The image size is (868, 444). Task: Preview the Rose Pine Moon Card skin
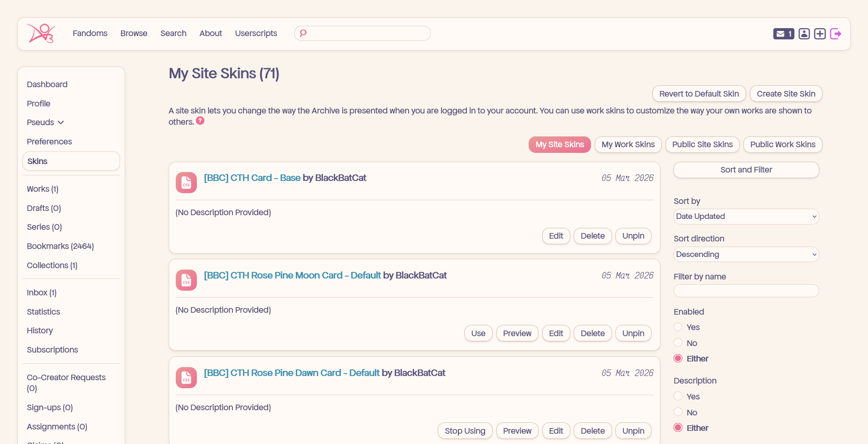point(517,333)
